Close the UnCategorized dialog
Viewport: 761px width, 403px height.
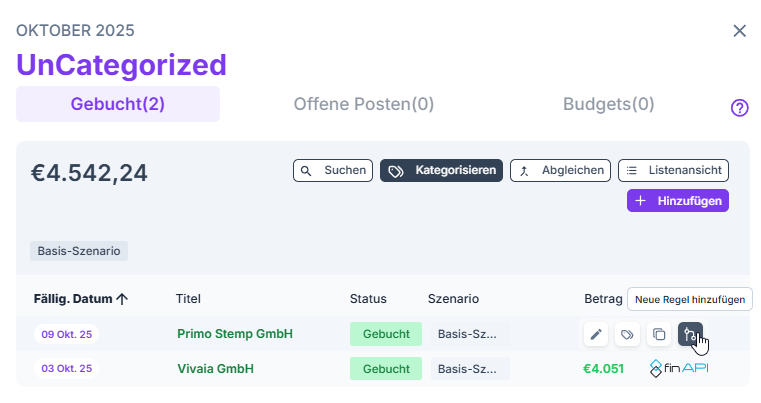pyautogui.click(x=740, y=31)
